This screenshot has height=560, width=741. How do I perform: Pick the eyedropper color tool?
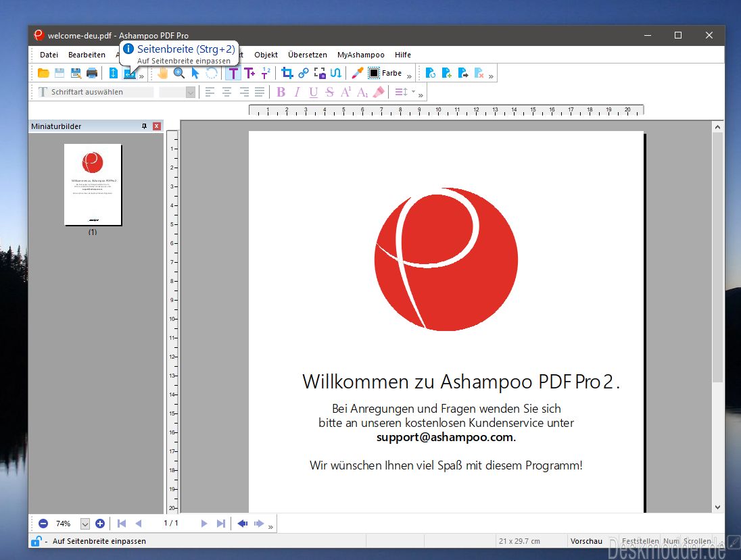coord(357,73)
